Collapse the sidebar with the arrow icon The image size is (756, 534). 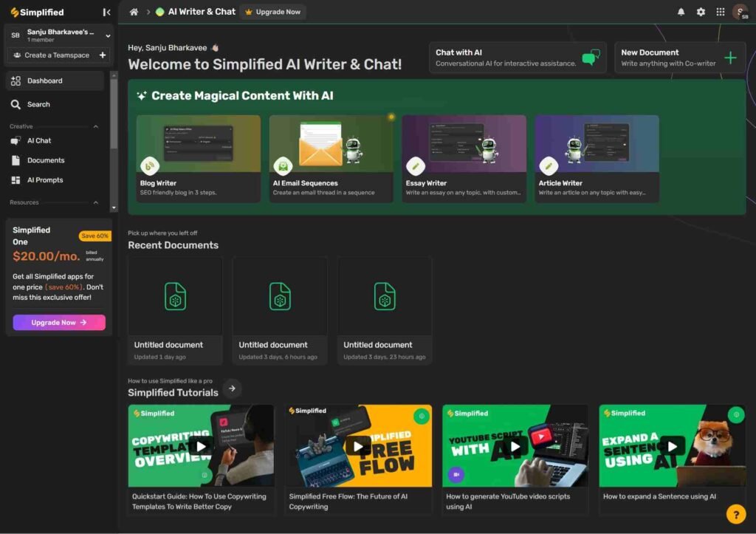106,12
